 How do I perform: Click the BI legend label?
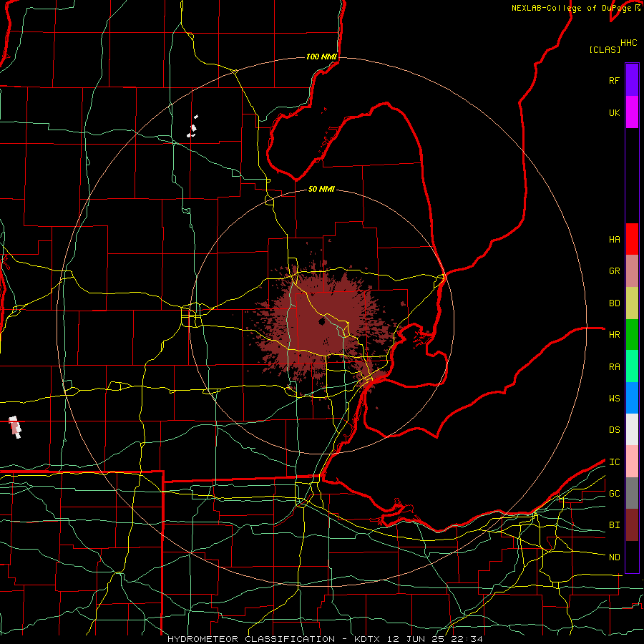pyautogui.click(x=614, y=525)
